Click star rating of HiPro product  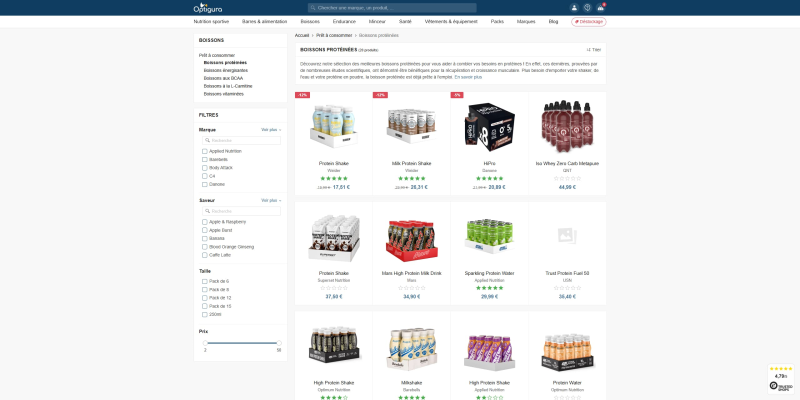[x=489, y=179]
